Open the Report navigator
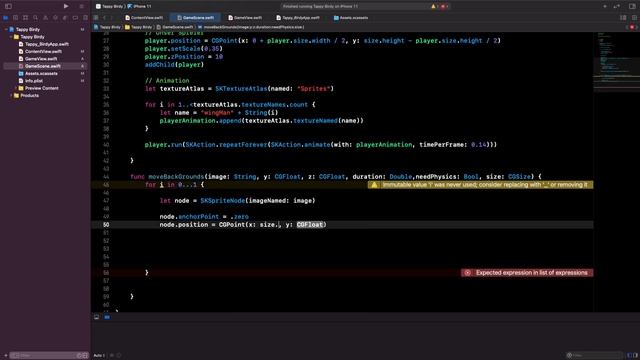 point(85,18)
